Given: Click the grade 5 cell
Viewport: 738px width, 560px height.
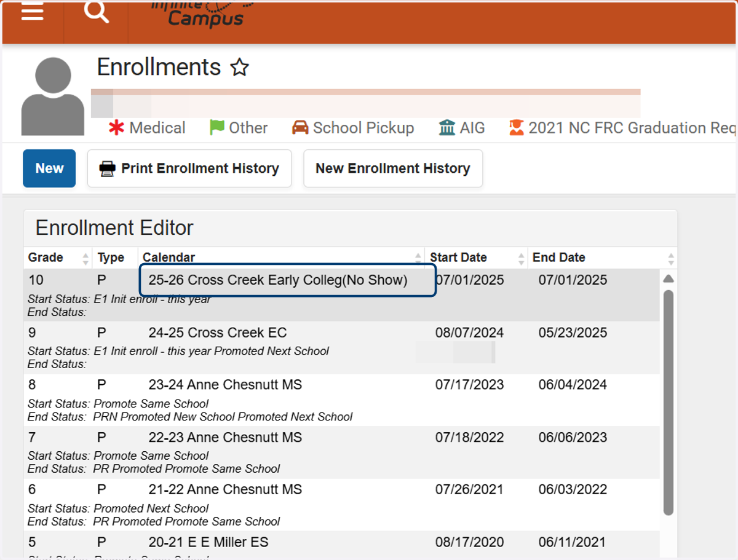Looking at the screenshot, I should coord(33,542).
